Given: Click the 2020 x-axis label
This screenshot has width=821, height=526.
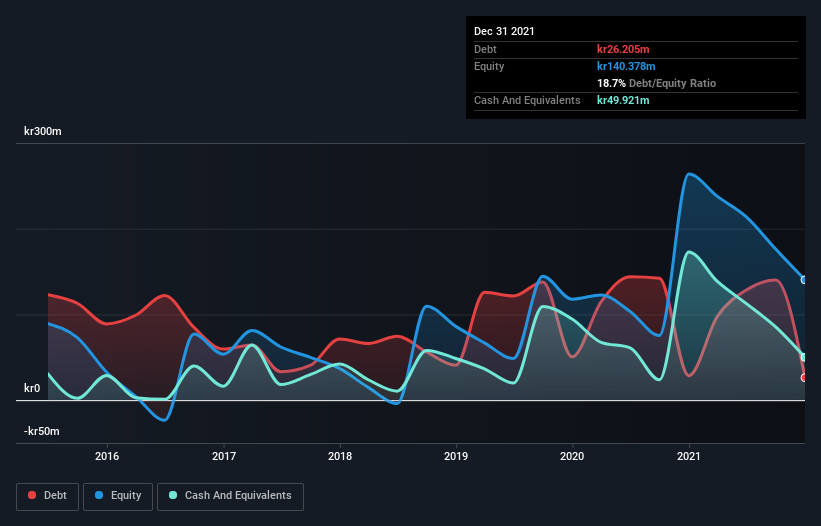Looking at the screenshot, I should coord(572,456).
